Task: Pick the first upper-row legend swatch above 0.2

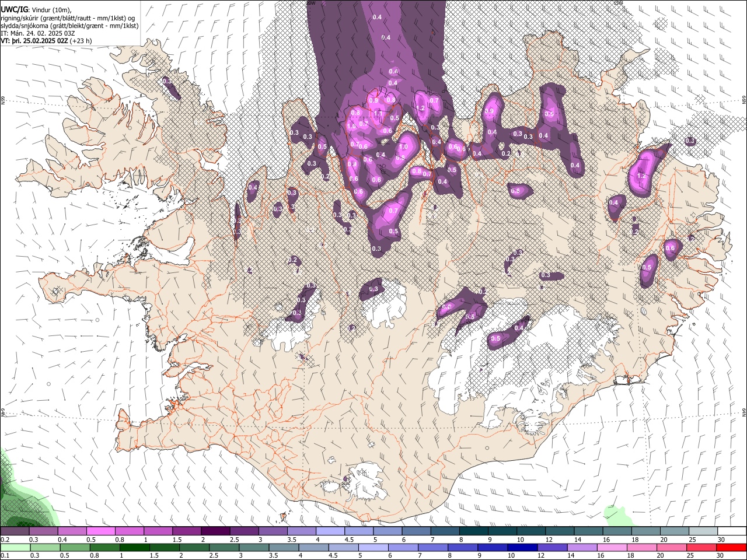Action: (x=15, y=531)
